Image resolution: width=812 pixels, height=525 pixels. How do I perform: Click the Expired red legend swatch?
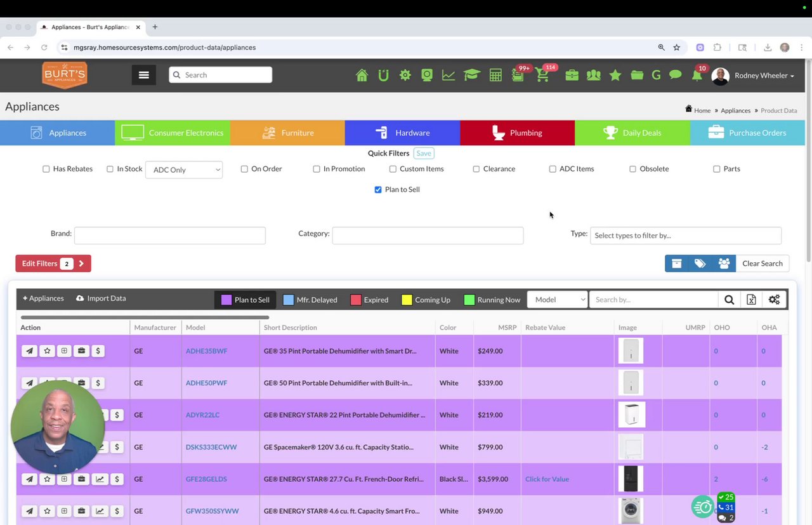pos(356,300)
